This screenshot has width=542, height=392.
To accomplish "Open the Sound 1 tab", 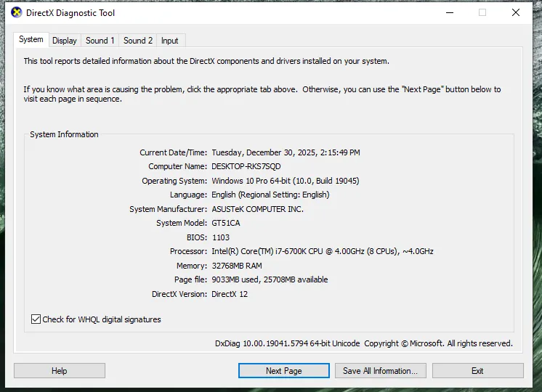I will pyautogui.click(x=100, y=41).
